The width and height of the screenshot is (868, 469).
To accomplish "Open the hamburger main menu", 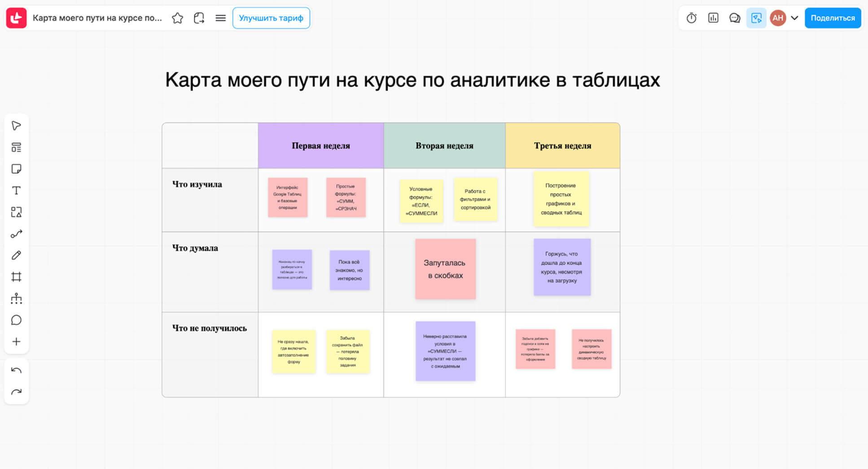I will click(x=220, y=18).
